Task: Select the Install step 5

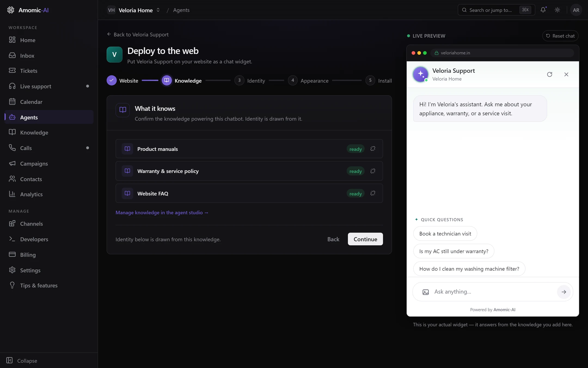Action: pyautogui.click(x=379, y=81)
